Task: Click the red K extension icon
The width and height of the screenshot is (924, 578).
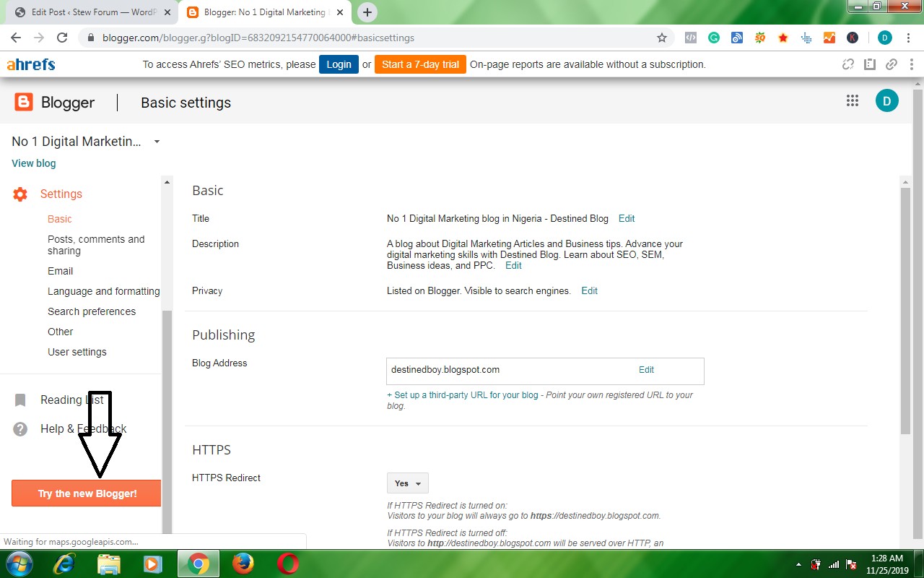Action: (853, 38)
